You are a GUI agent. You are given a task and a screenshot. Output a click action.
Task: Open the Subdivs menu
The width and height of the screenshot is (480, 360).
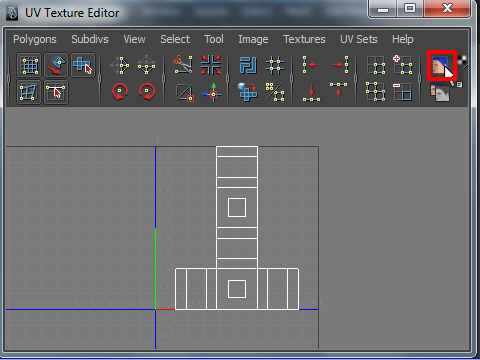90,39
